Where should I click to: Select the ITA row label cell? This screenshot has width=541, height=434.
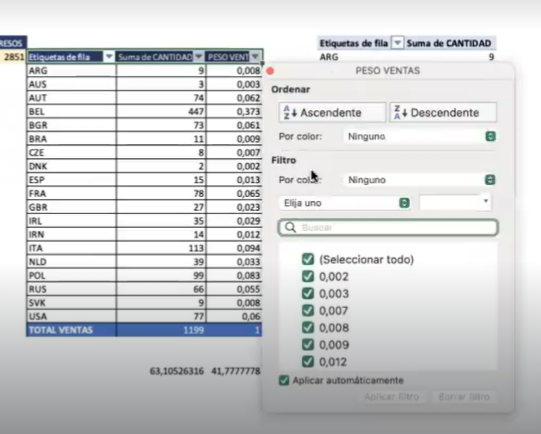[x=71, y=248]
